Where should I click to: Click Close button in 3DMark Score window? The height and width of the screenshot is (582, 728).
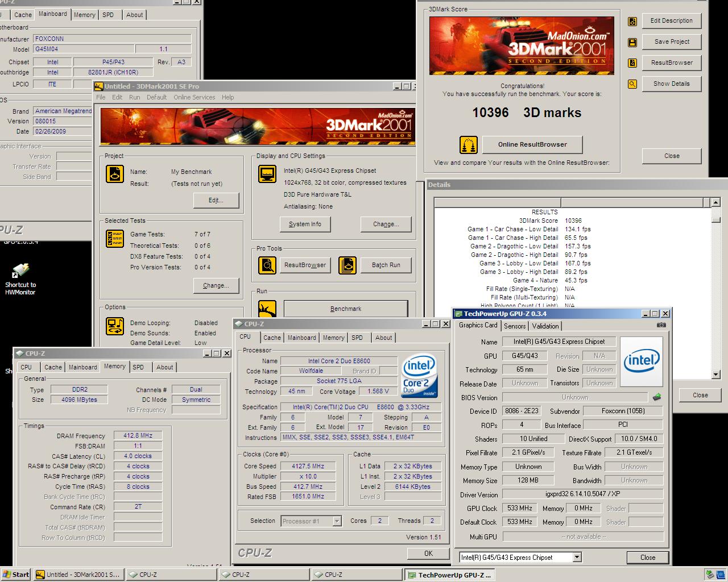[x=671, y=156]
